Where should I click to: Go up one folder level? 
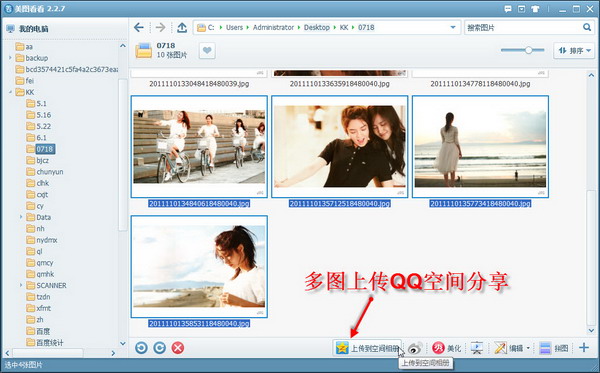point(182,28)
